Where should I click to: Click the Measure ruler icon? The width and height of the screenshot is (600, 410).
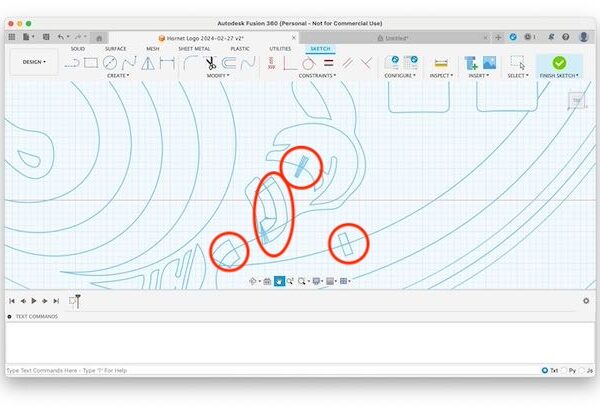441,63
